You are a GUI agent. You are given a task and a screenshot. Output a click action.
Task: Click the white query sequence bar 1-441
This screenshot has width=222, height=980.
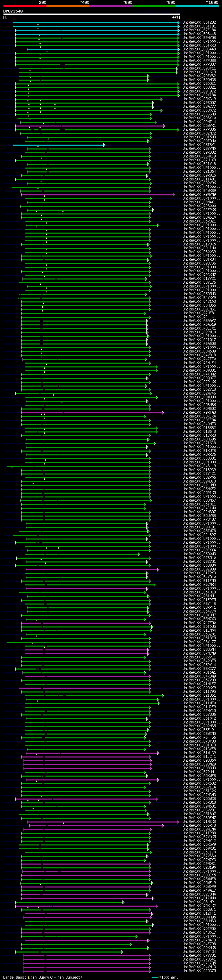pos(91,15)
